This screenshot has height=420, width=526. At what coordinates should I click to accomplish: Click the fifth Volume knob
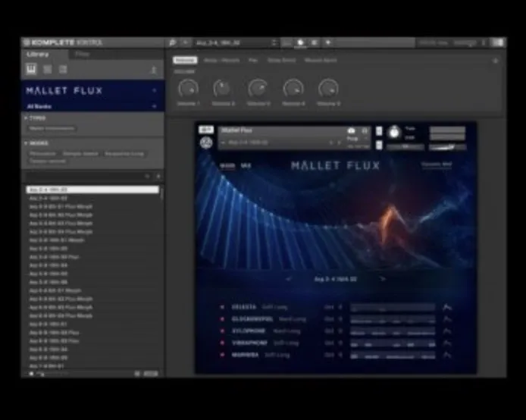click(x=328, y=89)
